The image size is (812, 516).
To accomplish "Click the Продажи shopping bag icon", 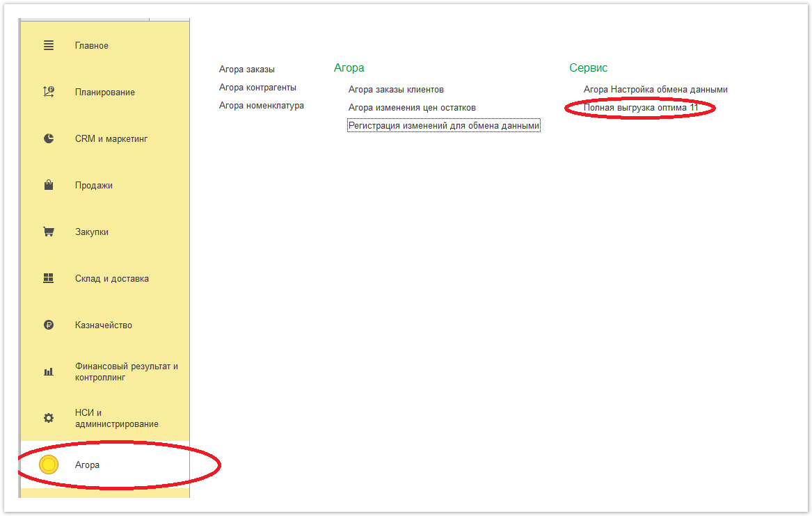I will (x=49, y=185).
